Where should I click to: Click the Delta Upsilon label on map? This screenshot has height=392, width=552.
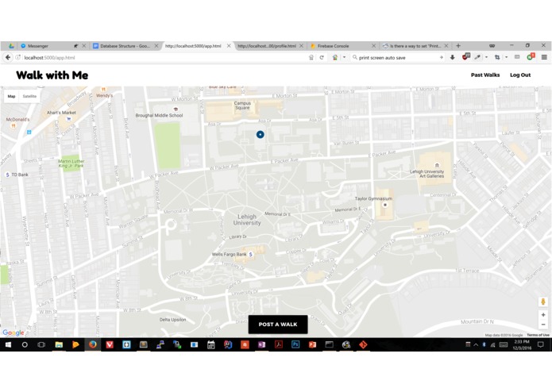(x=172, y=320)
